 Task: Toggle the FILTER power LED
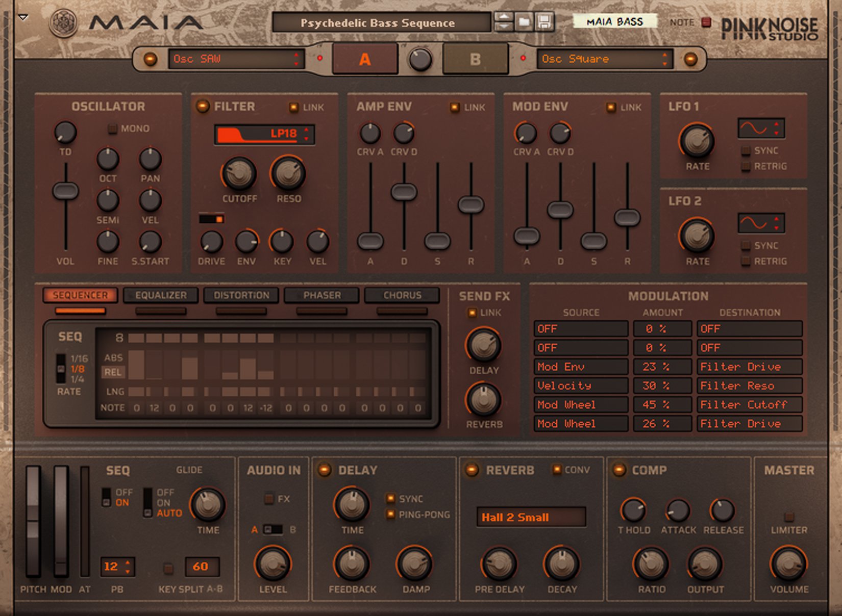tap(203, 106)
